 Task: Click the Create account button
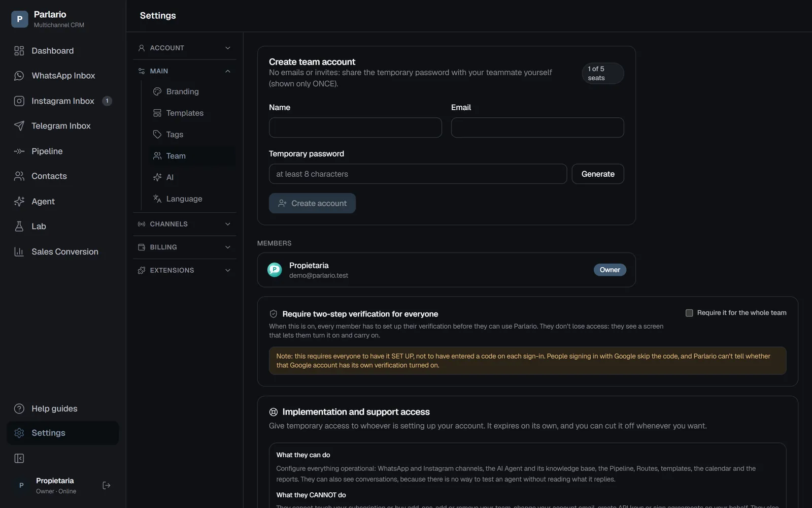click(x=312, y=203)
